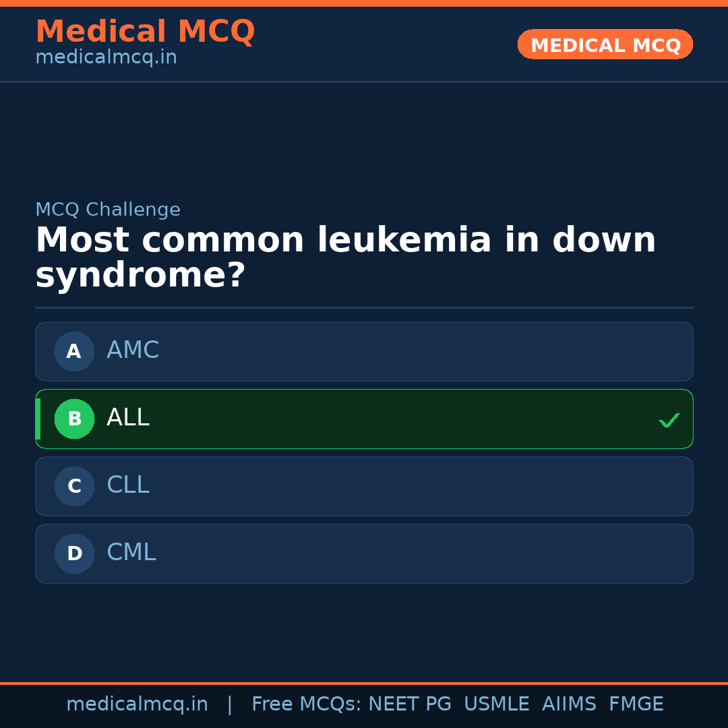
Task: Choose the CML answer row
Action: point(364,553)
